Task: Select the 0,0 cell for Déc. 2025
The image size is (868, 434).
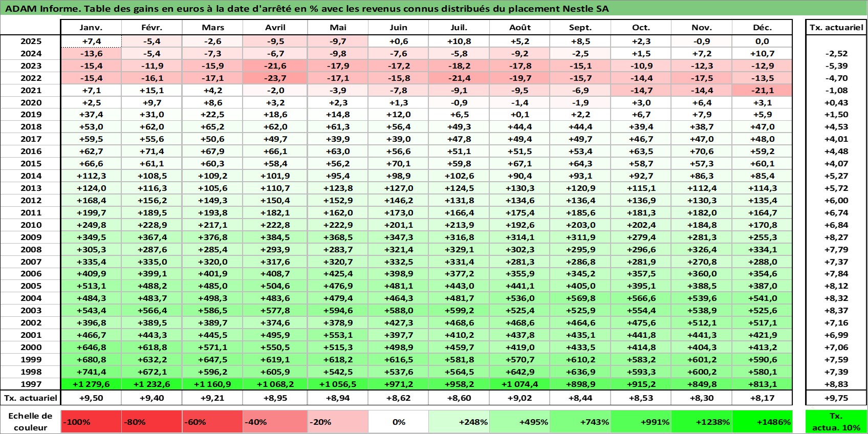Action: pos(762,41)
